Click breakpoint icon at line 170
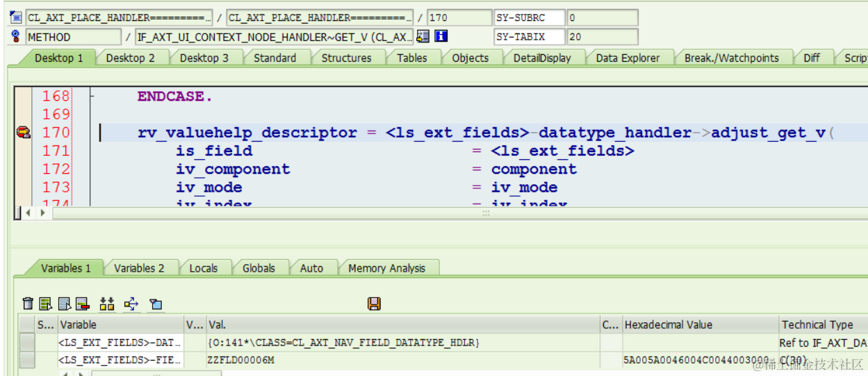The image size is (868, 376). coord(23,132)
